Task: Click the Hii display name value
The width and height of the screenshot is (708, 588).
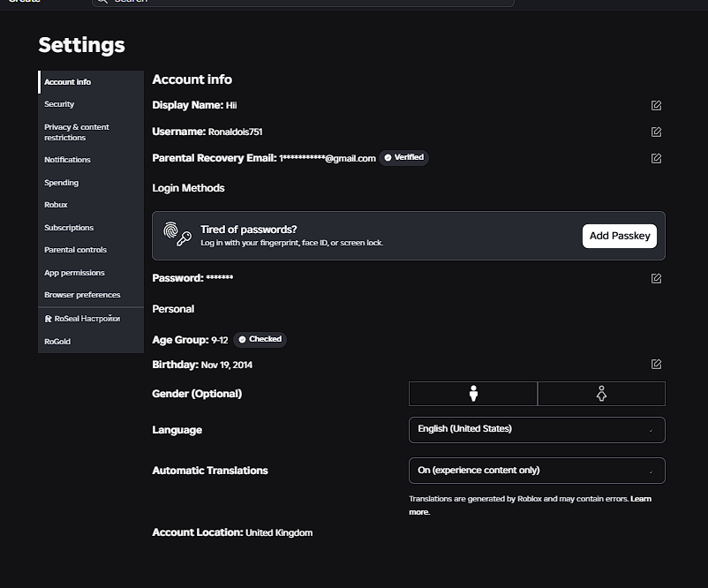Action: click(x=231, y=105)
